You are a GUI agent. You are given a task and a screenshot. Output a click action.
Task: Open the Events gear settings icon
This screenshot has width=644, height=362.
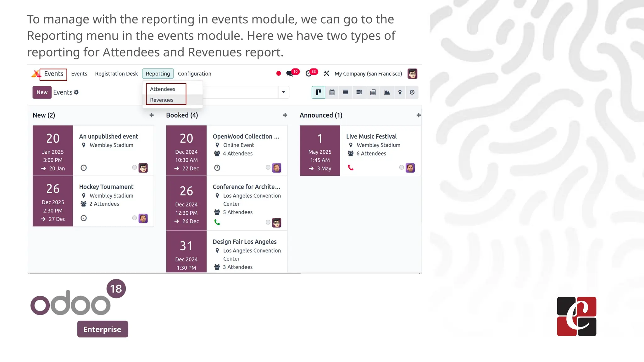tap(76, 92)
